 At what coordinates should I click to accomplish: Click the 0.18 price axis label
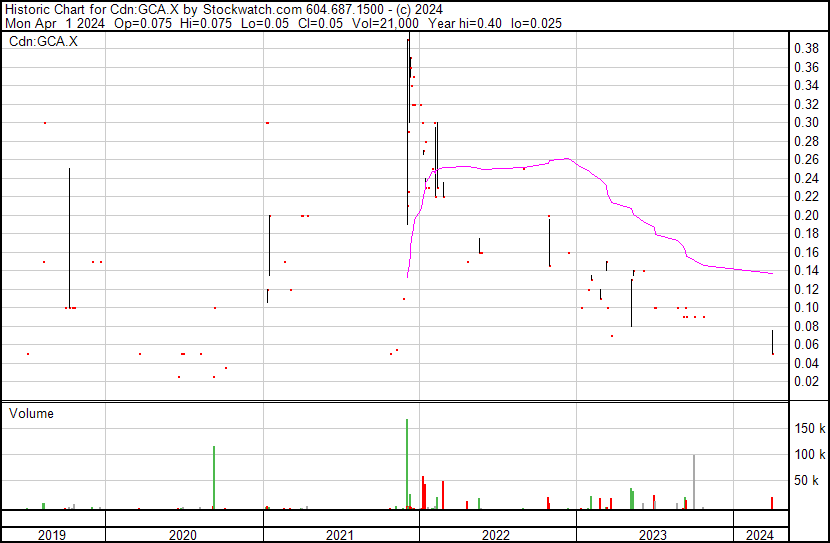point(806,233)
